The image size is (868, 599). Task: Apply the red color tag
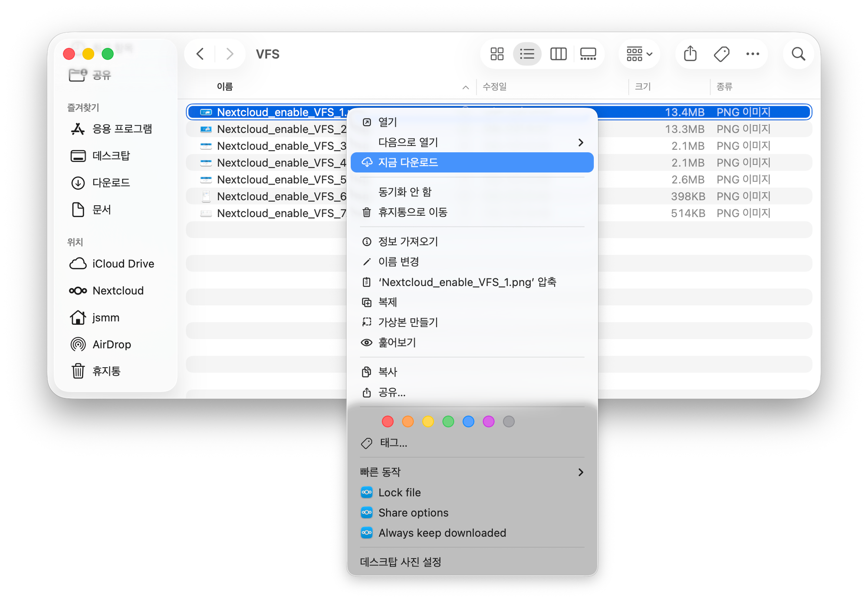point(388,421)
